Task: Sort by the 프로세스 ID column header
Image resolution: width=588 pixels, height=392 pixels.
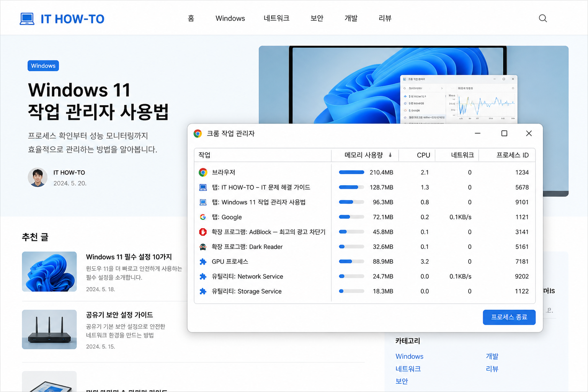Action: [513, 155]
